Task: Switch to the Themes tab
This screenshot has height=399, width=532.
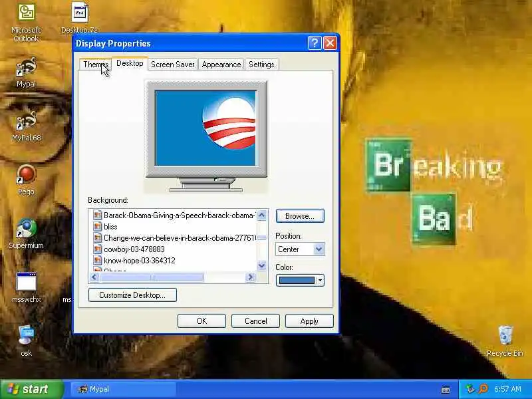Action: click(96, 65)
